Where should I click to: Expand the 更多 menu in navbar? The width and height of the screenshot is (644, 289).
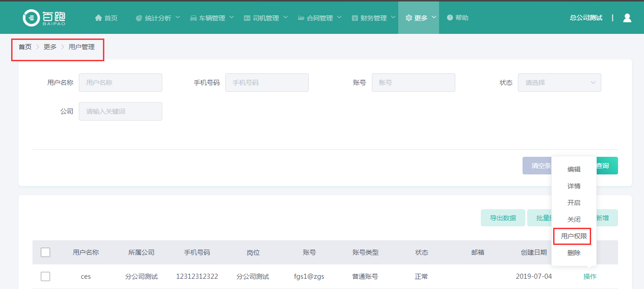421,18
